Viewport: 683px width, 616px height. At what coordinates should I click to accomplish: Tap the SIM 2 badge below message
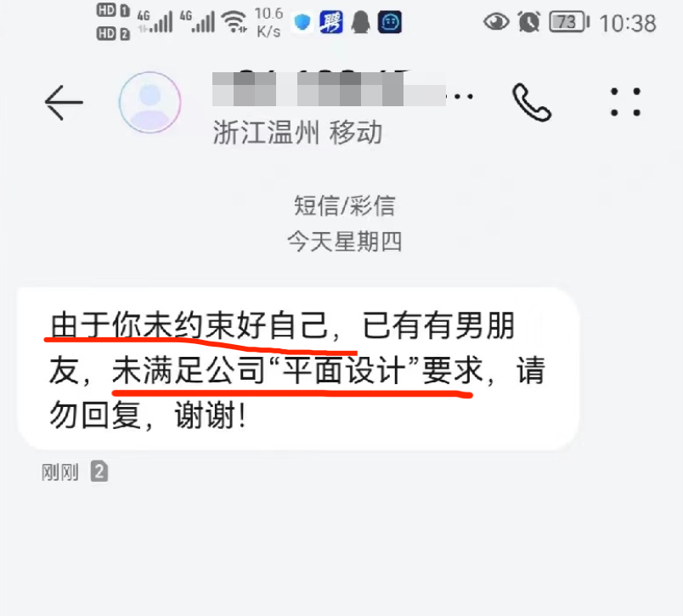(99, 472)
